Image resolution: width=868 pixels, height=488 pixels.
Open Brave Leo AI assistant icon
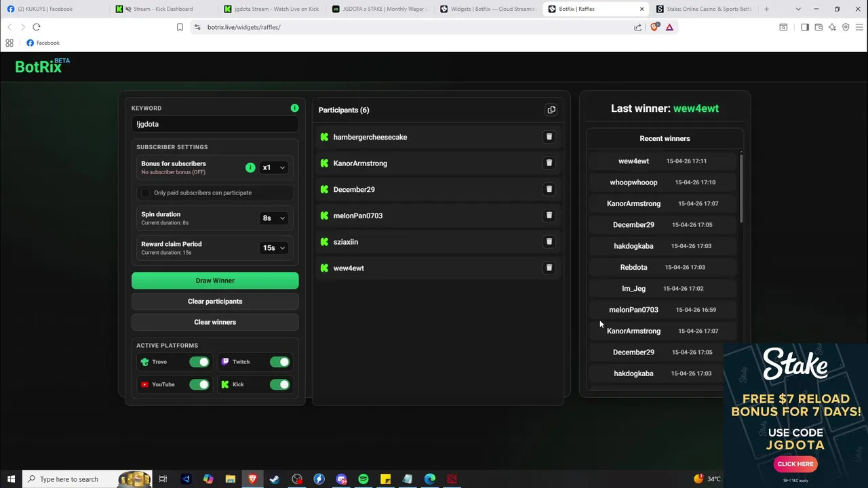pos(832,27)
